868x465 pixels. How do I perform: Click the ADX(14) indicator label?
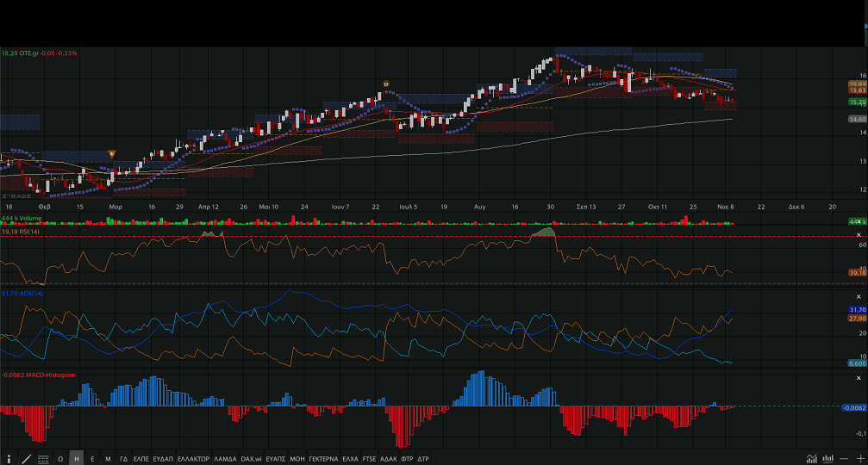pyautogui.click(x=22, y=294)
